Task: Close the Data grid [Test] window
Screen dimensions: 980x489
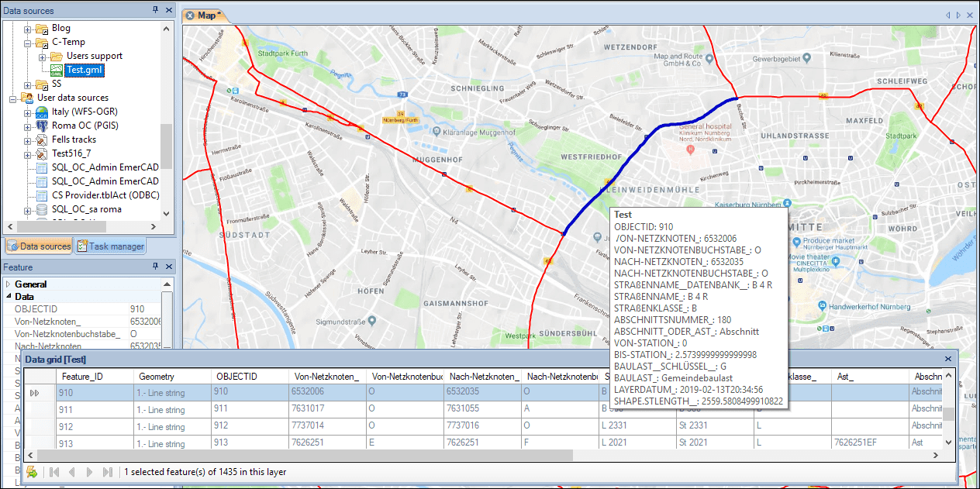Action: 948,360
